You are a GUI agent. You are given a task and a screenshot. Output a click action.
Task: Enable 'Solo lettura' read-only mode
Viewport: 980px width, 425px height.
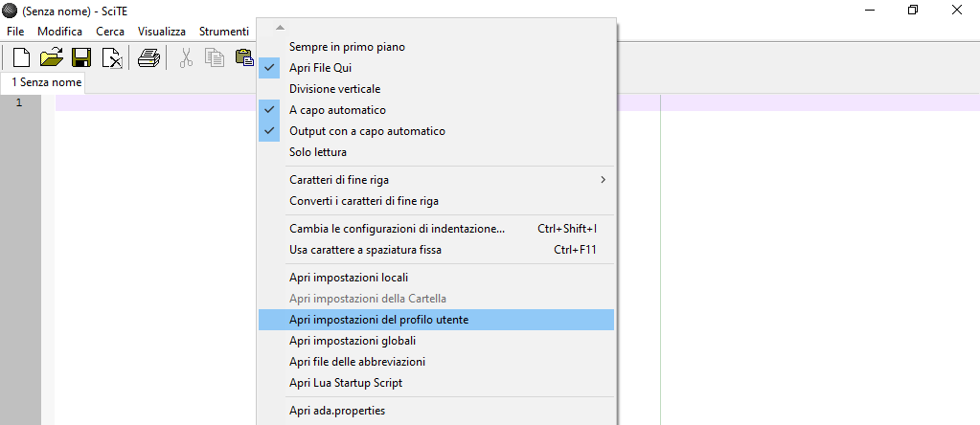tap(317, 152)
